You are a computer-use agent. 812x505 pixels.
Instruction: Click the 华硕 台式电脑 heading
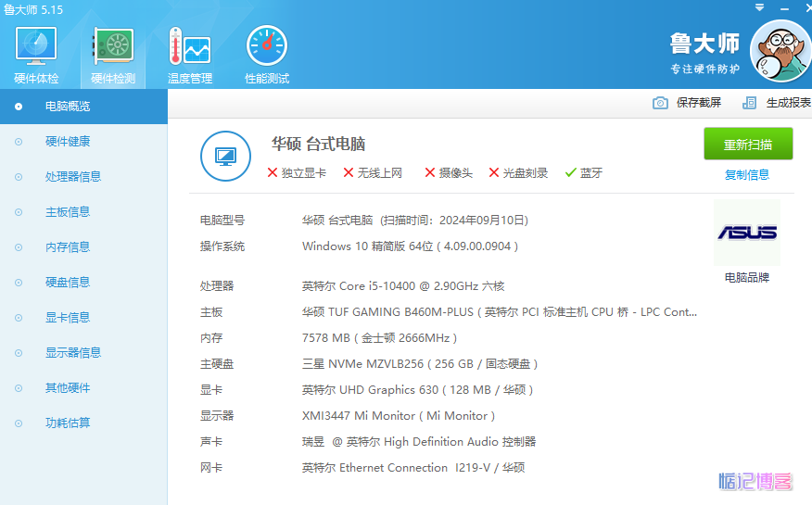319,144
